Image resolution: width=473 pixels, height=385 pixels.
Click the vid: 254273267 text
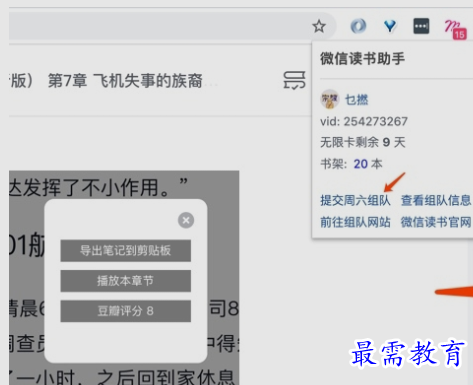tap(364, 121)
